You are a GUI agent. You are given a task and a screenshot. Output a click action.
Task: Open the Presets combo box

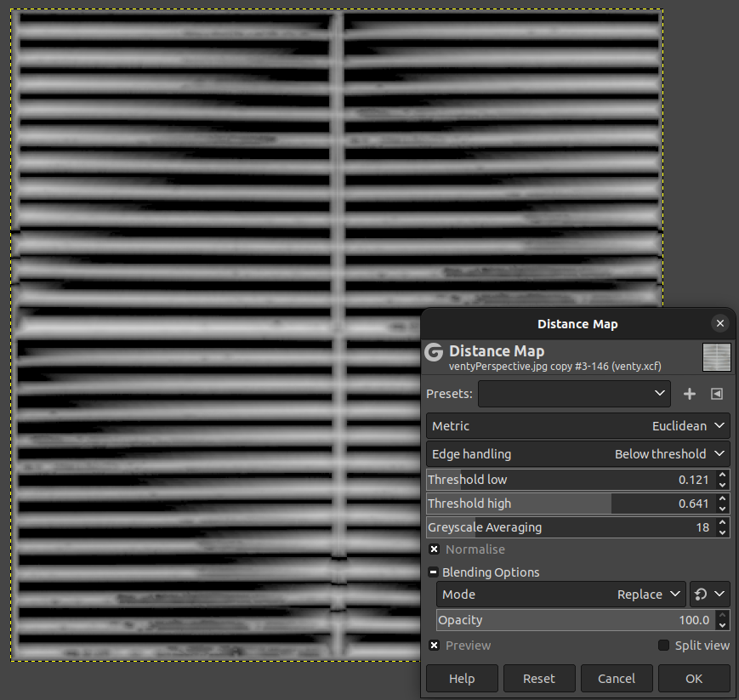coord(574,394)
